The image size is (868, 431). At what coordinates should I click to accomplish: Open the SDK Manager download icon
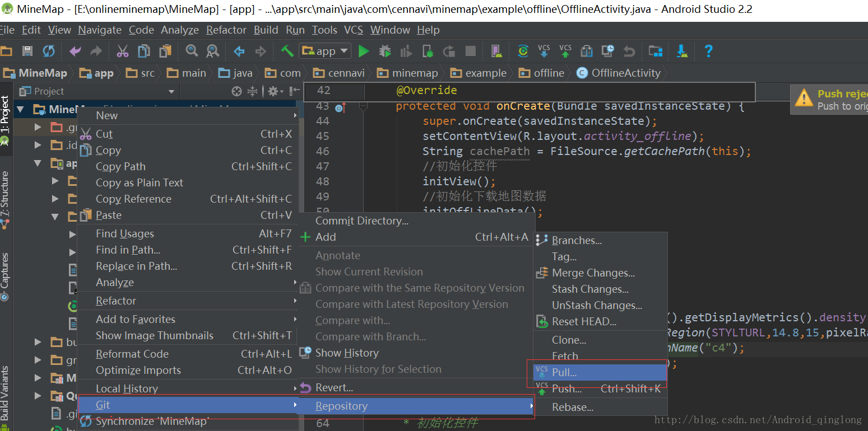point(682,51)
